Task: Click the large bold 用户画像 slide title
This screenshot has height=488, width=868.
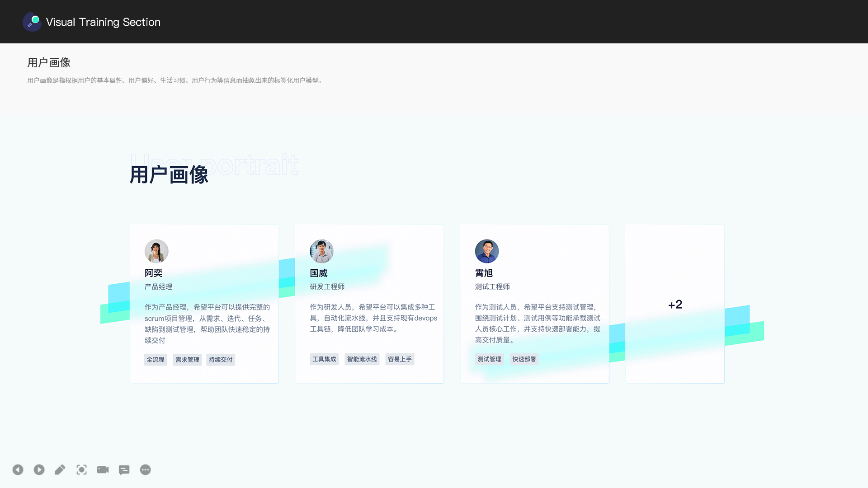Action: point(169,174)
